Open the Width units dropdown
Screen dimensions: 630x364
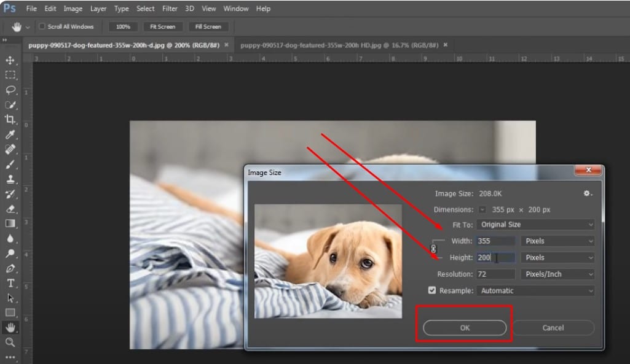coord(557,241)
